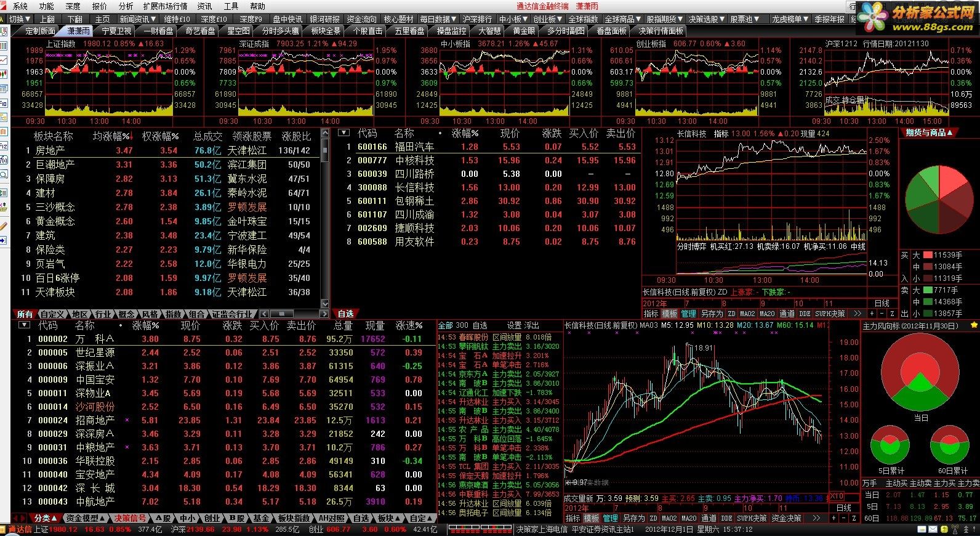Switch to the 宁夏卫视 layout tab
This screenshot has height=536, width=980.
(x=117, y=31)
